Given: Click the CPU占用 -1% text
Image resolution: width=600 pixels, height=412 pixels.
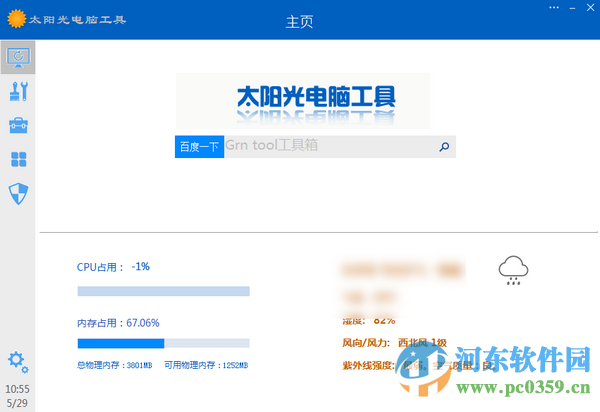Looking at the screenshot, I should (113, 267).
